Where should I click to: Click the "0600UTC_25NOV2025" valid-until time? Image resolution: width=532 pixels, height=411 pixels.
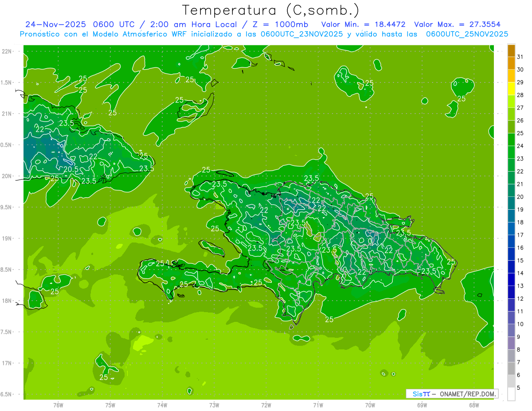point(467,34)
